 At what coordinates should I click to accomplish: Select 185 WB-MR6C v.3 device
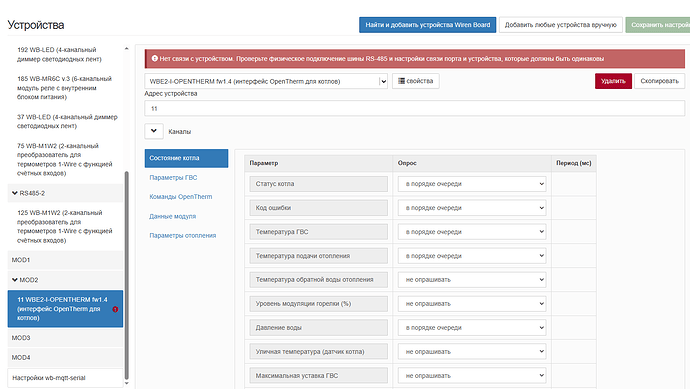pos(65,88)
